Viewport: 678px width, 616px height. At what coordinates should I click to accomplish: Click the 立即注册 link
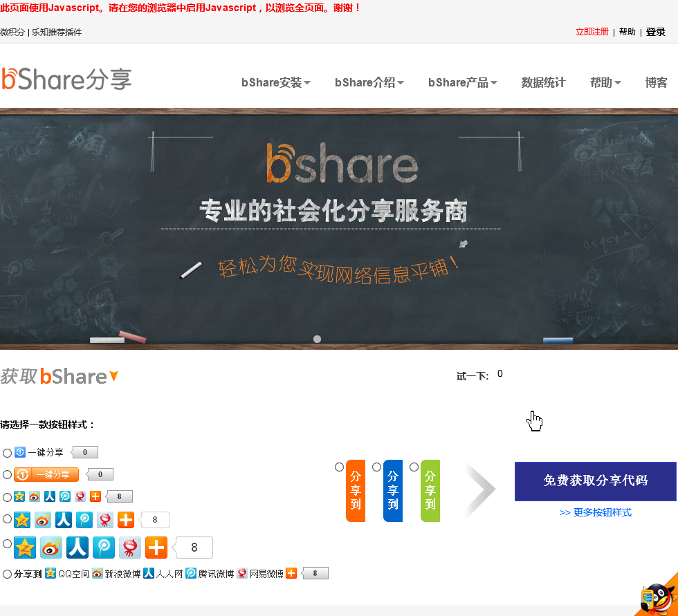click(592, 32)
